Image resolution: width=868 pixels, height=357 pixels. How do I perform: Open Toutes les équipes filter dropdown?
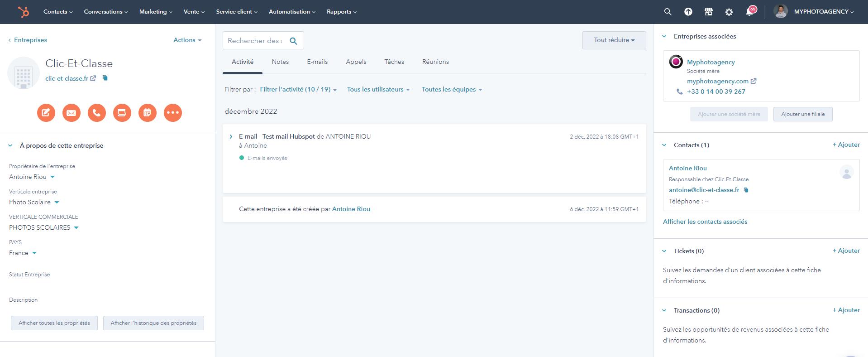(x=452, y=90)
